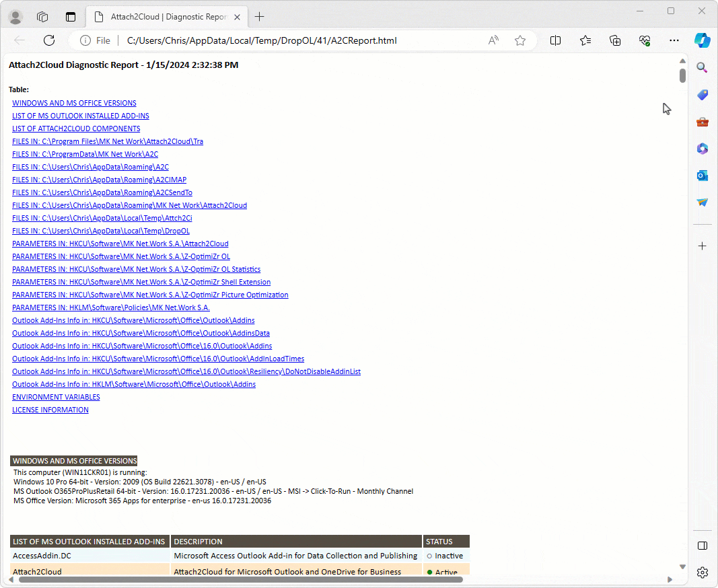Select the AccessAddin.DC table cell
The height and width of the screenshot is (588, 718).
click(x=89, y=556)
